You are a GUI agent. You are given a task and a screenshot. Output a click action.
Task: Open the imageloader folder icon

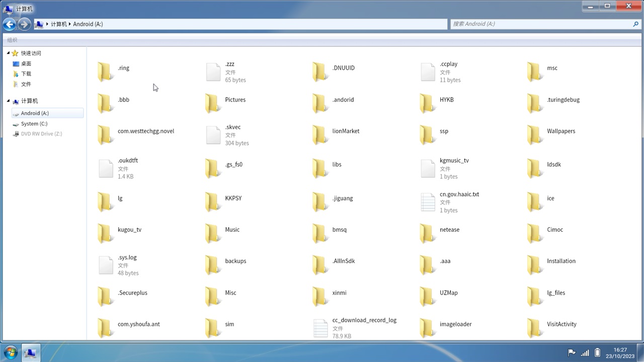point(427,328)
